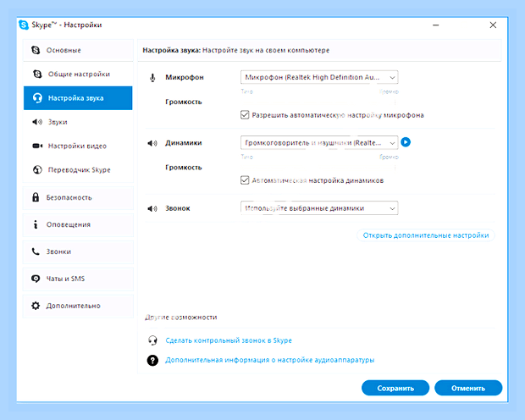Open the Звонок device dropdown
525x420 pixels.
(319, 208)
